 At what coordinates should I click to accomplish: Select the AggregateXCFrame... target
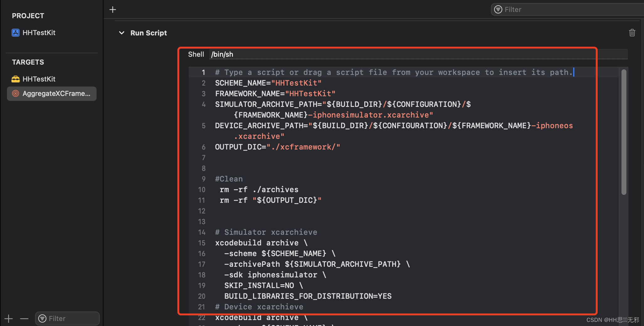coord(52,93)
